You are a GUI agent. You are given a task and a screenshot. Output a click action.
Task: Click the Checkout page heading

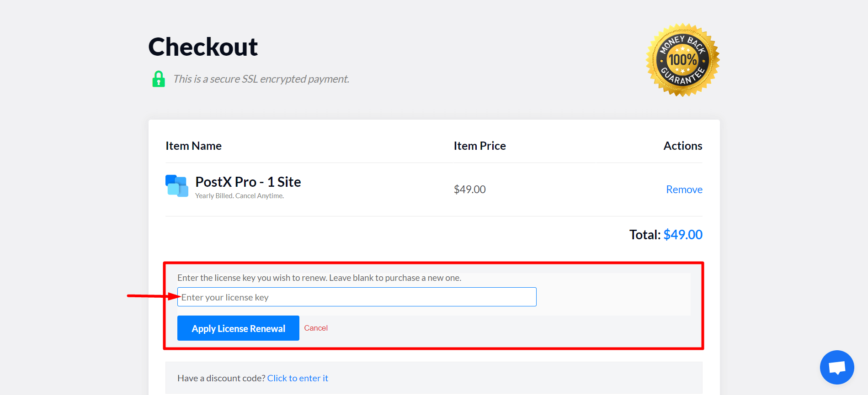point(202,46)
